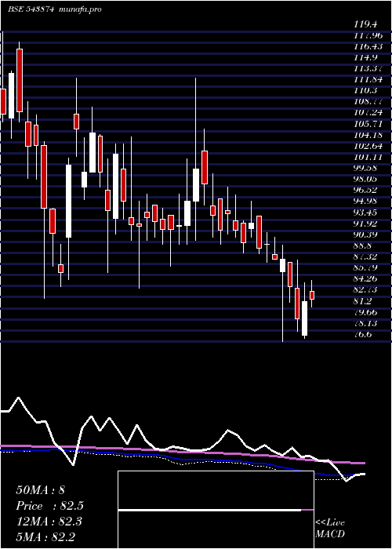This screenshot has height=549, width=392.
Task: Click the BSE 543874 ticker label
Action: (x=31, y=9)
